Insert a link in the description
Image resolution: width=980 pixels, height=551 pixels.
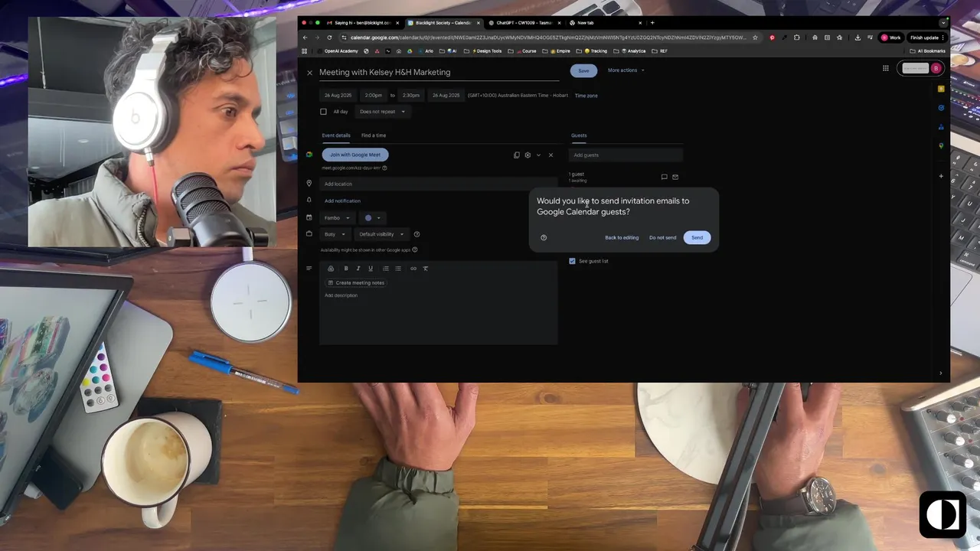click(413, 269)
